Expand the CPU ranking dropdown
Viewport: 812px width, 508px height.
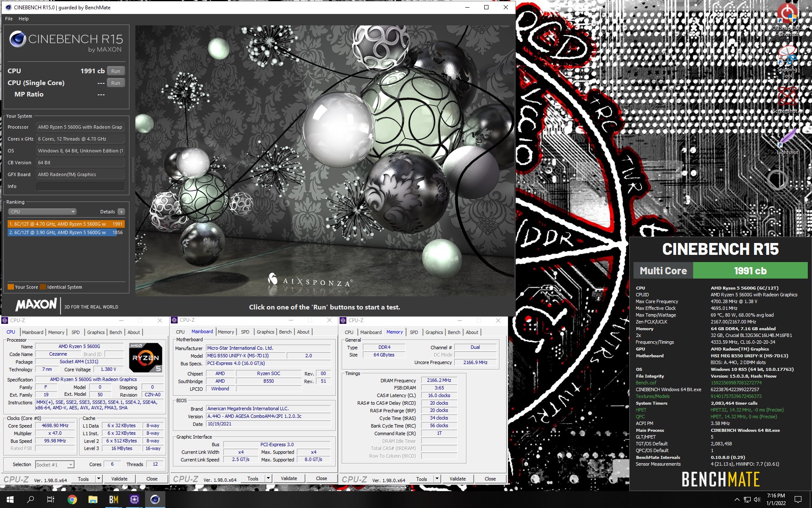coord(42,212)
